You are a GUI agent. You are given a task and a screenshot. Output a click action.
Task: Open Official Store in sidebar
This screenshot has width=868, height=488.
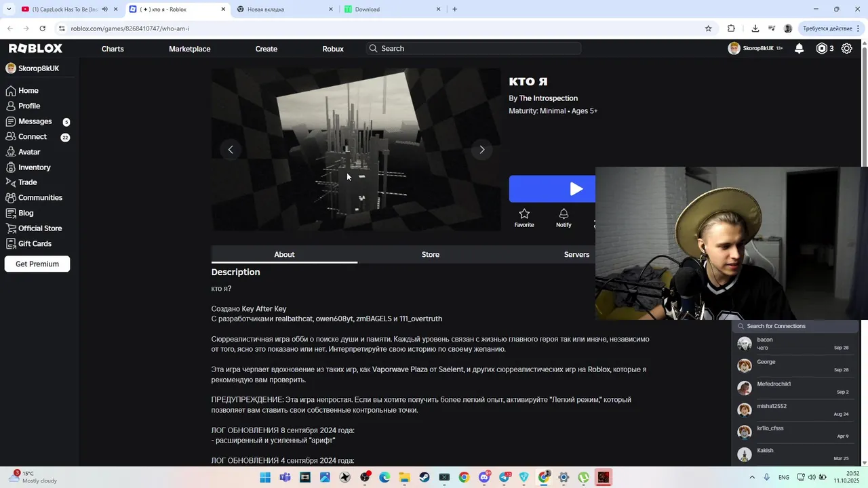[x=40, y=228]
